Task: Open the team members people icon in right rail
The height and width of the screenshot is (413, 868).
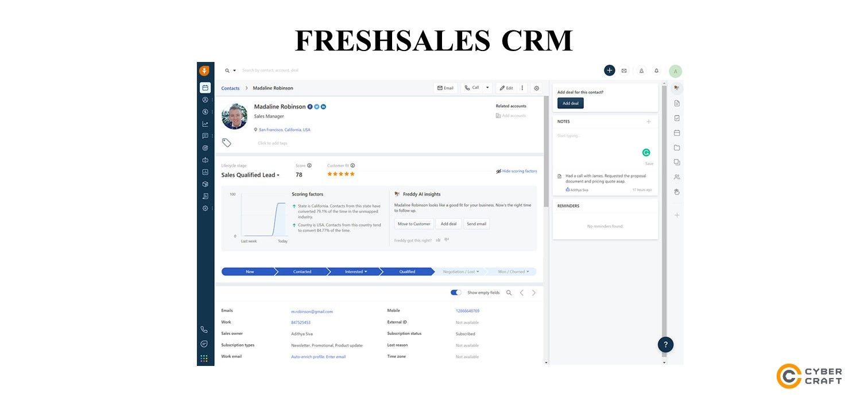Action: (x=677, y=177)
